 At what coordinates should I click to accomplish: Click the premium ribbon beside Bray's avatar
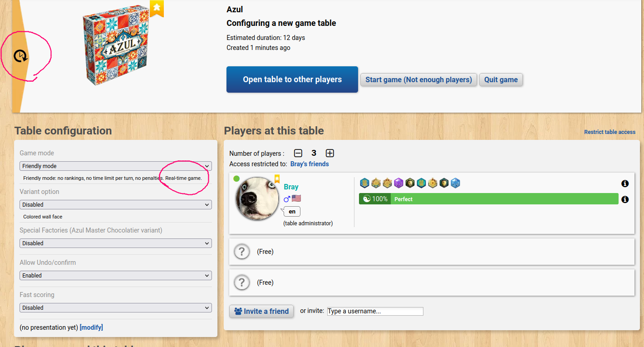click(x=277, y=178)
